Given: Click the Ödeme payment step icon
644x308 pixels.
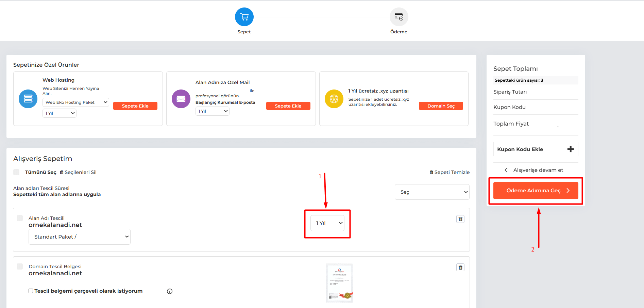Looking at the screenshot, I should click(399, 17).
